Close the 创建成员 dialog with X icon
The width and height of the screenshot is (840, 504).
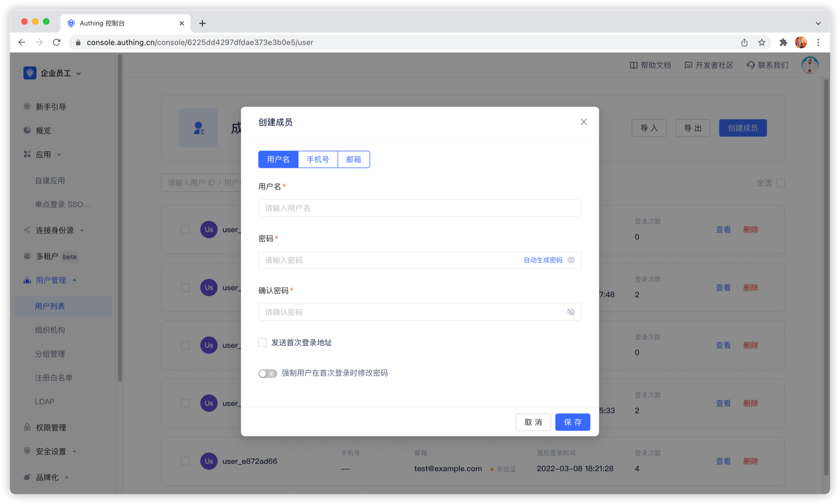583,122
